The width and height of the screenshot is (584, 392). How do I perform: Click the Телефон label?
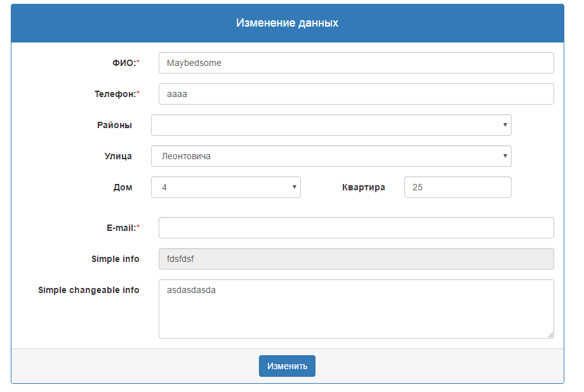point(117,94)
